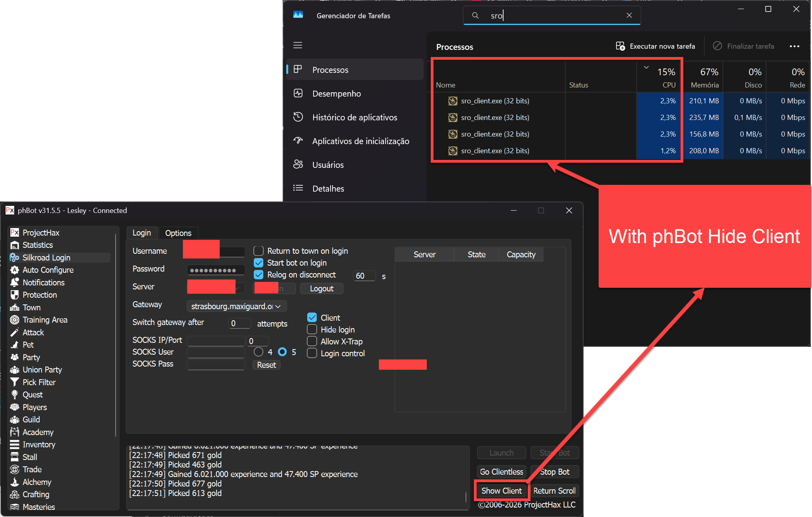Select the Protection shield icon

click(x=15, y=295)
